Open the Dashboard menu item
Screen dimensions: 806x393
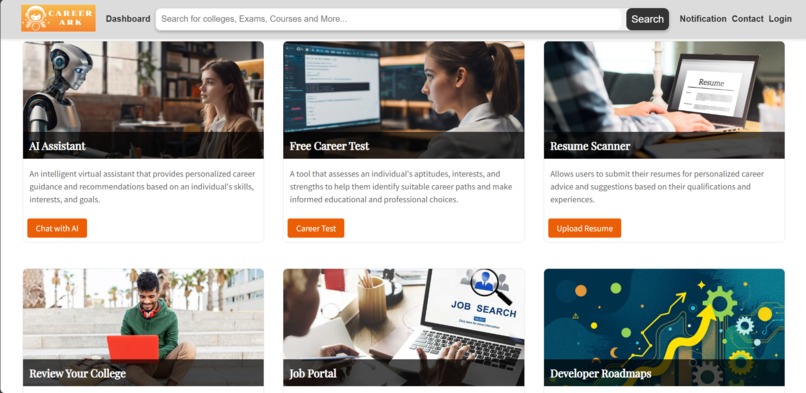(128, 19)
